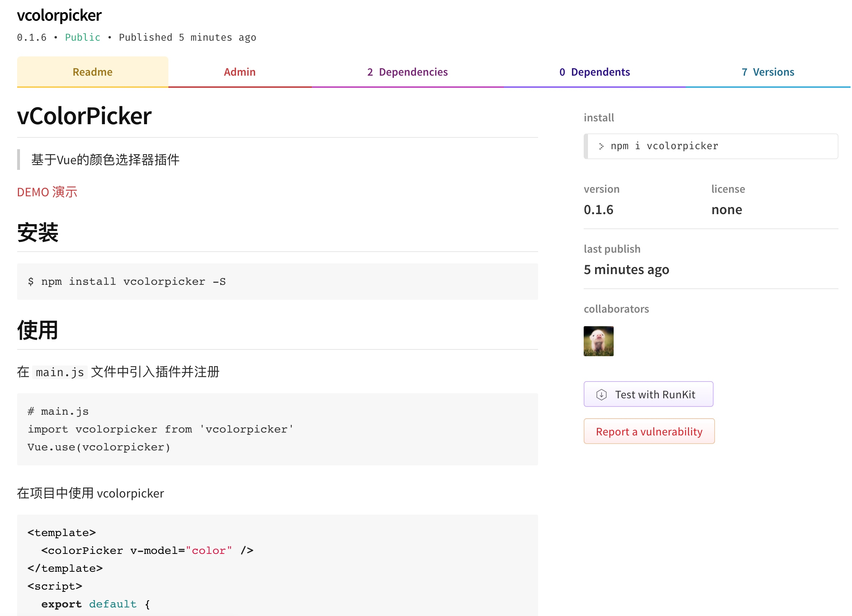The height and width of the screenshot is (616, 852).
Task: Report a vulnerability for this package
Action: 649,431
